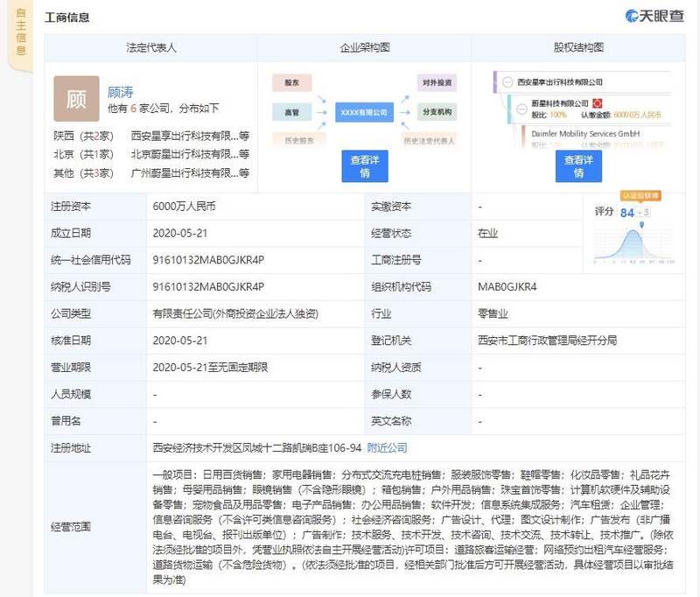Click the 高管 box in the diagram
This screenshot has height=597, width=700.
click(291, 112)
